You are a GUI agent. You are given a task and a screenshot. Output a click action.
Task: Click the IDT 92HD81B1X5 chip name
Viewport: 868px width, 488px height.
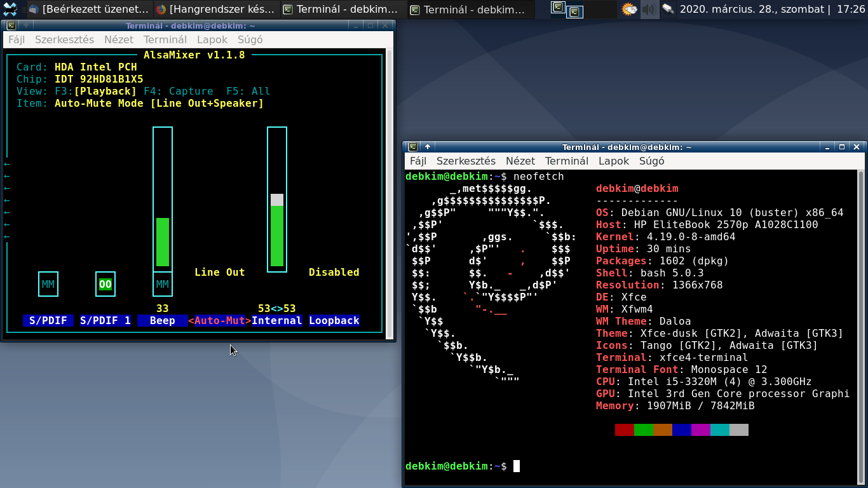point(99,79)
